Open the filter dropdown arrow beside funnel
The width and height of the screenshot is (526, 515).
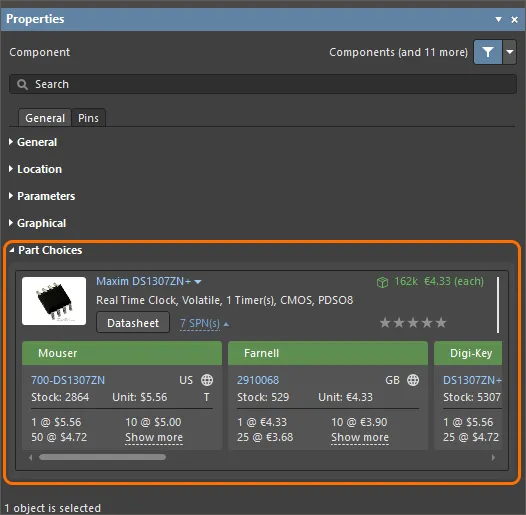tap(510, 52)
